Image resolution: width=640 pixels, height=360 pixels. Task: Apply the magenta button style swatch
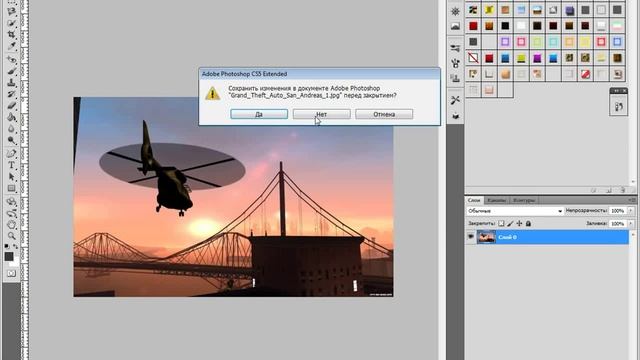tap(537, 58)
